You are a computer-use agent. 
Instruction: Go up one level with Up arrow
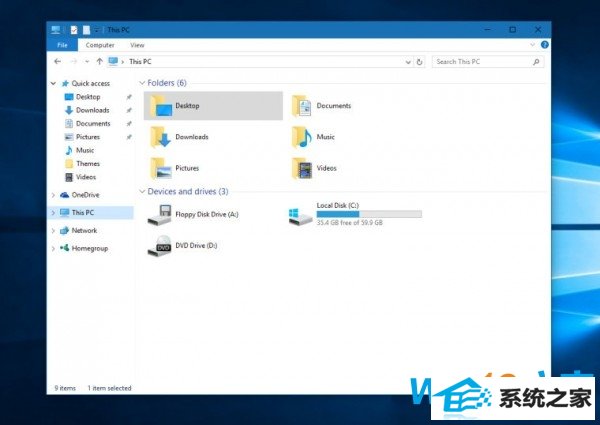point(100,62)
